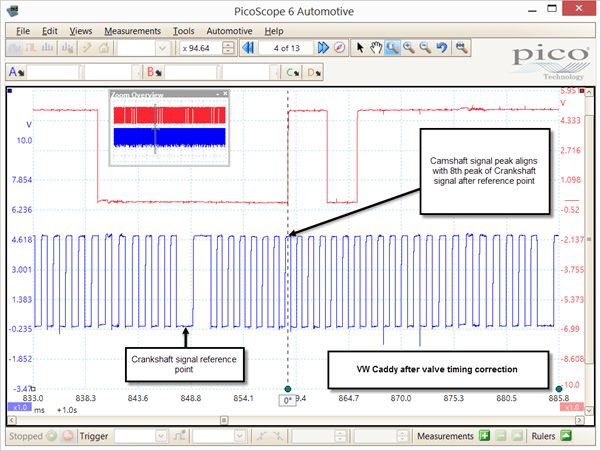Screen dimensions: 601x451
Task: Expand the timebase dropdown in toolbar
Action: (162, 48)
